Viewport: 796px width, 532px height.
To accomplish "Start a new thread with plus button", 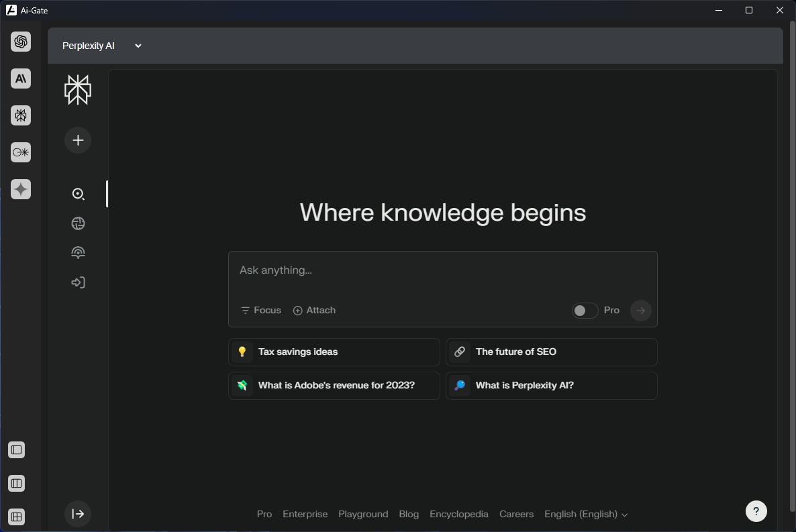I will click(78, 140).
